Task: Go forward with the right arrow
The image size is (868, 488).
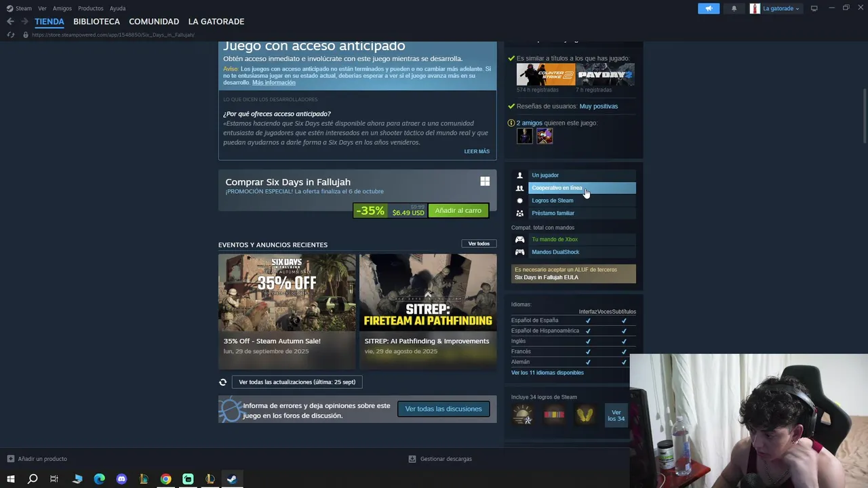Action: tap(24, 22)
